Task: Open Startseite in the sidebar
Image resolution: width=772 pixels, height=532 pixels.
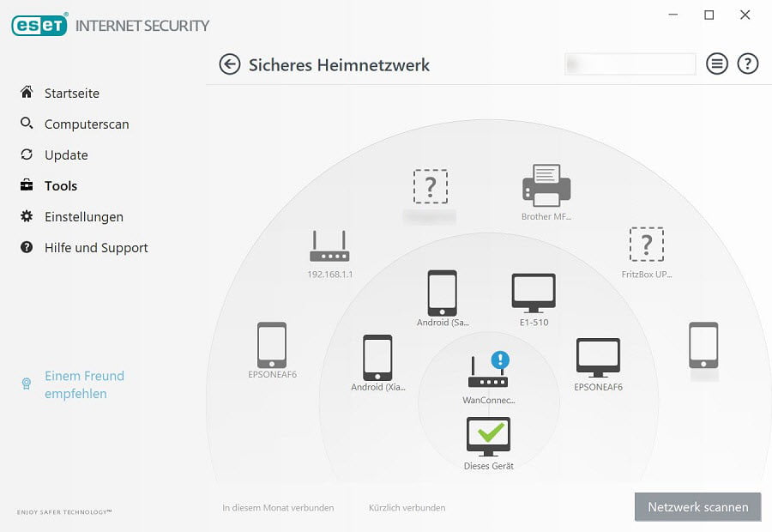Action: point(72,93)
